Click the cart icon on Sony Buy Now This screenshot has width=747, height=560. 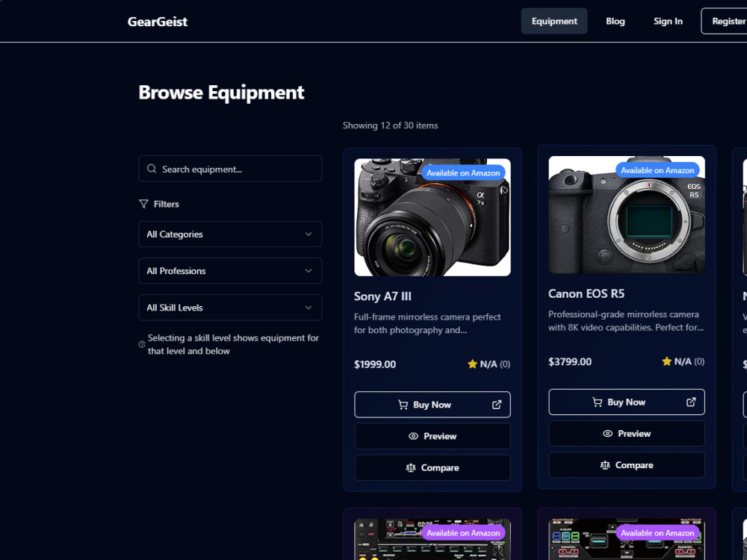pos(403,405)
